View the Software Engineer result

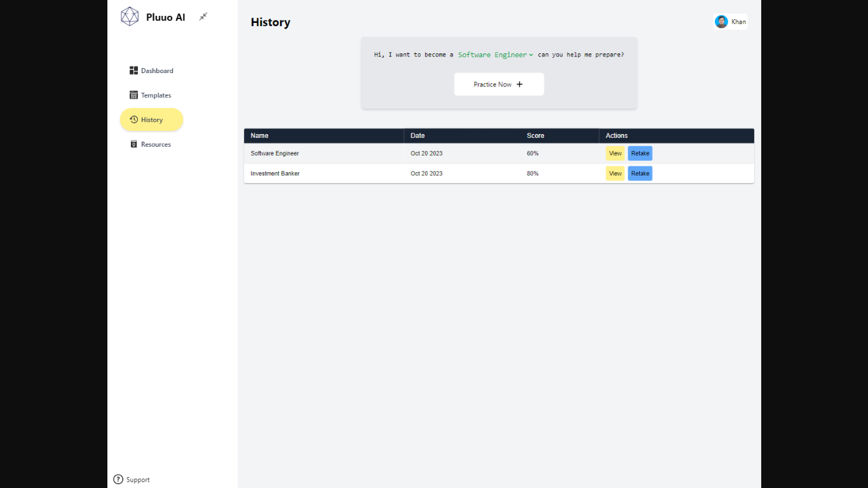coord(615,153)
